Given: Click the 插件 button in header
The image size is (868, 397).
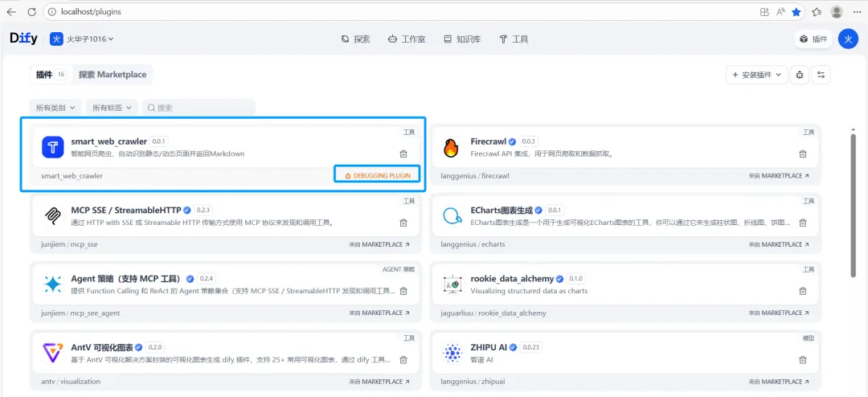Looking at the screenshot, I should pos(813,39).
